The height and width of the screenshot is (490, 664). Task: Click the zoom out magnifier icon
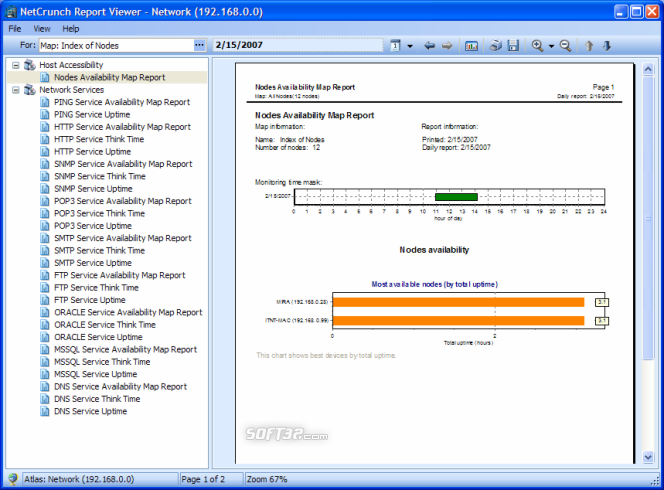[x=565, y=45]
